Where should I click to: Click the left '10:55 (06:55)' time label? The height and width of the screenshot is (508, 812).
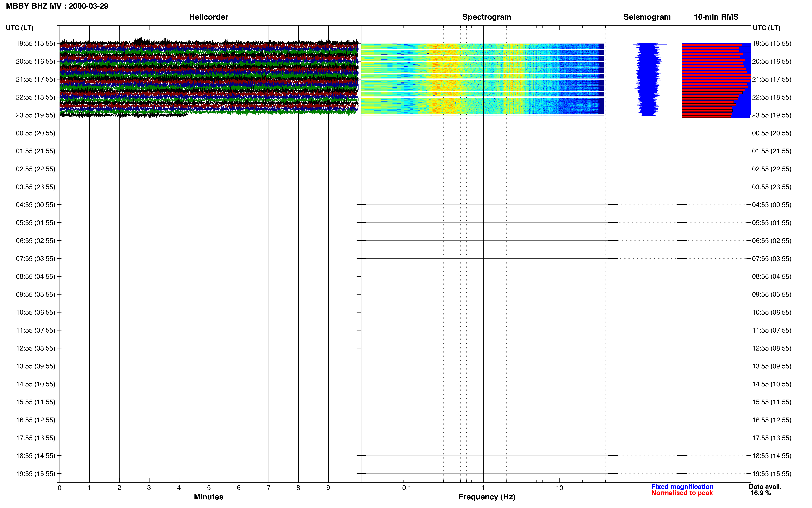click(x=36, y=312)
